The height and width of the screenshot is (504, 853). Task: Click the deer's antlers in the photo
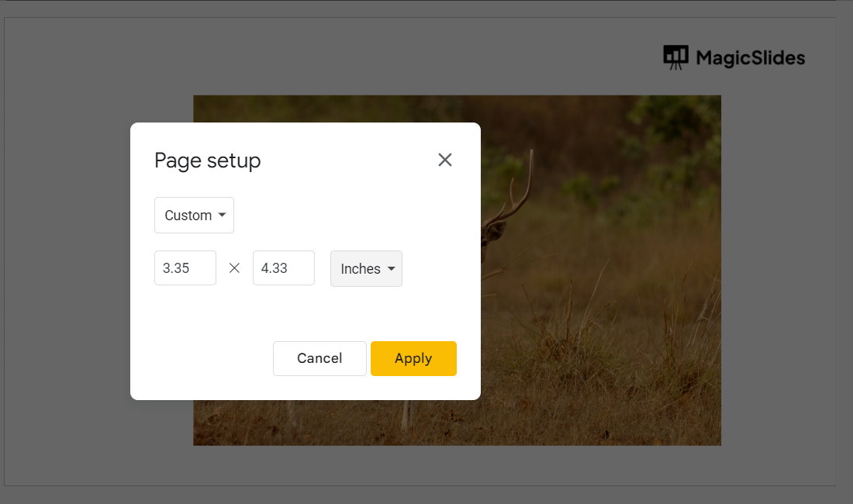click(521, 186)
